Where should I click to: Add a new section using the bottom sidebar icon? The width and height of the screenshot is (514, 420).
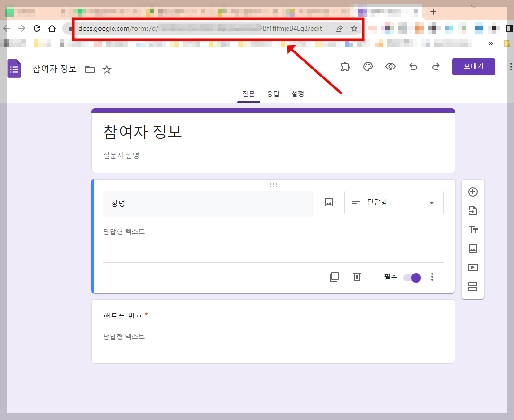472,286
